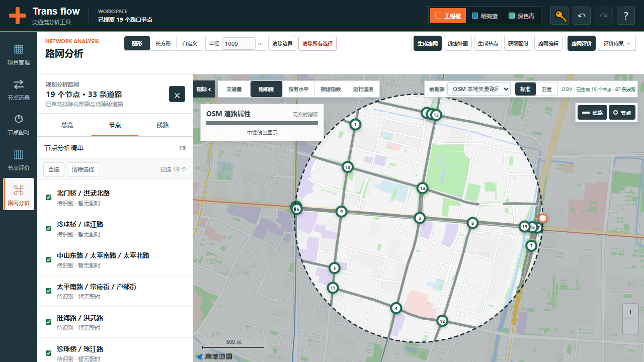The height and width of the screenshot is (362, 644).
Task: Zoom out the map with minus button
Action: coord(630,326)
